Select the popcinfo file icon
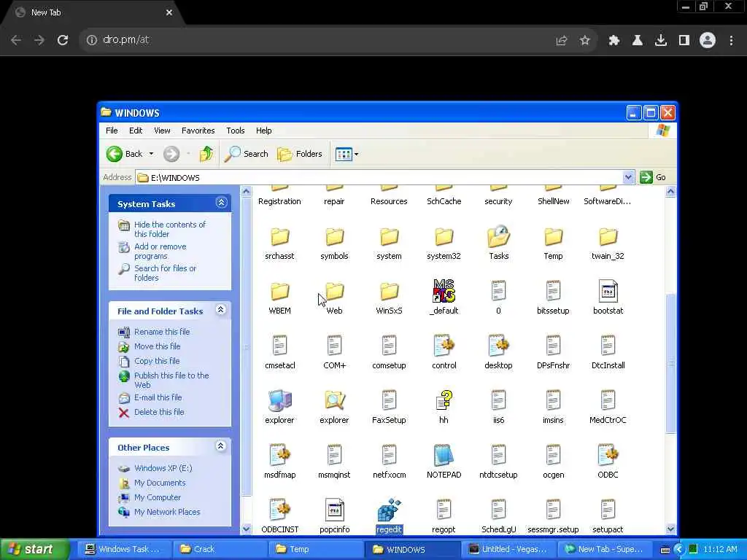The height and width of the screenshot is (560, 747). (x=334, y=510)
